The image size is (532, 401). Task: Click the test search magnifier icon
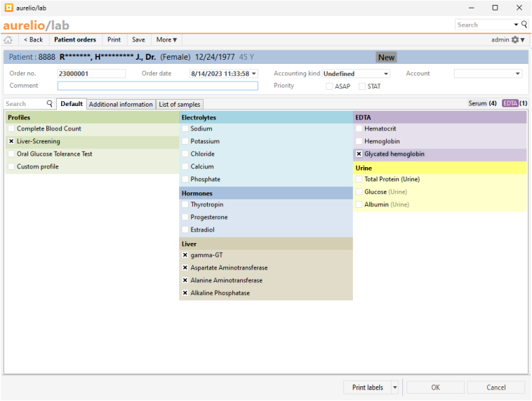point(49,104)
